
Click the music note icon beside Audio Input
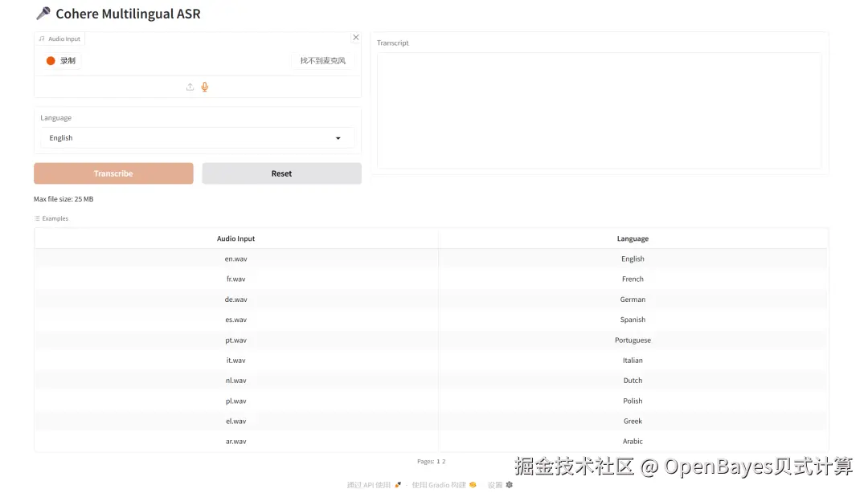point(40,38)
